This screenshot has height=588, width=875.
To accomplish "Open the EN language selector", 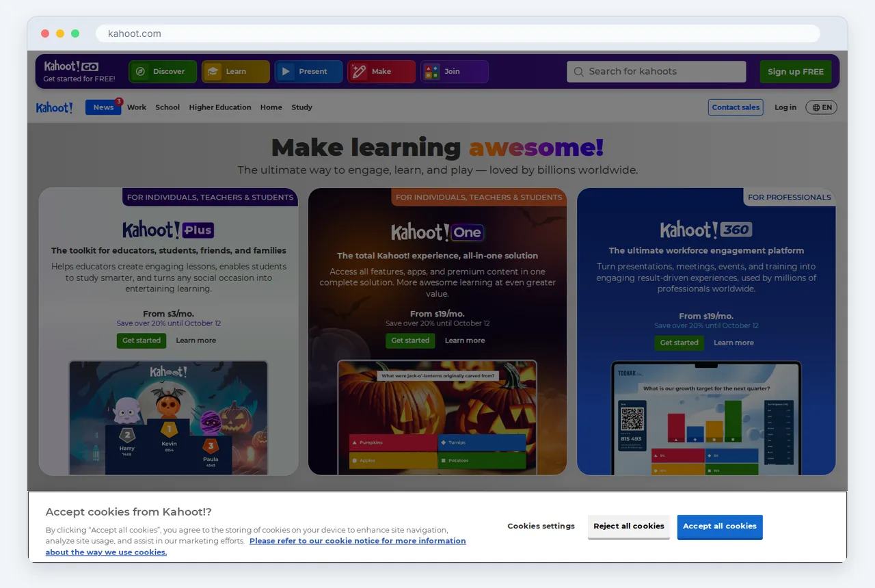I will (x=822, y=107).
